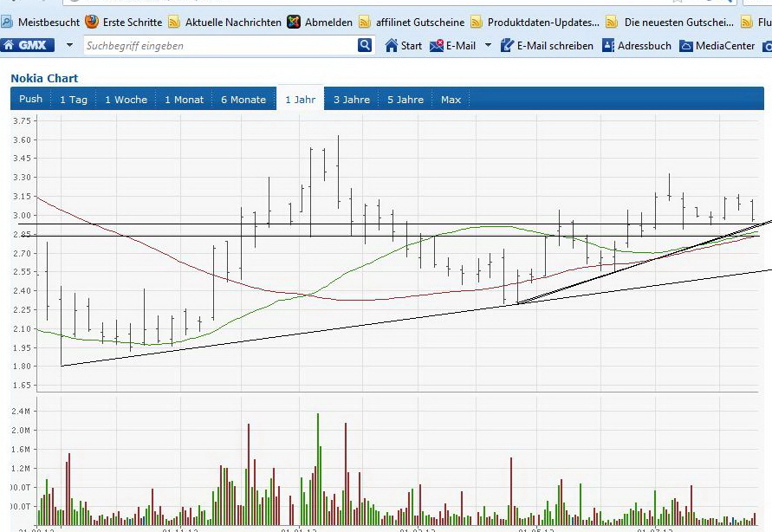The image size is (772, 532).
Task: Click the GMX home logo button
Action: pos(27,45)
